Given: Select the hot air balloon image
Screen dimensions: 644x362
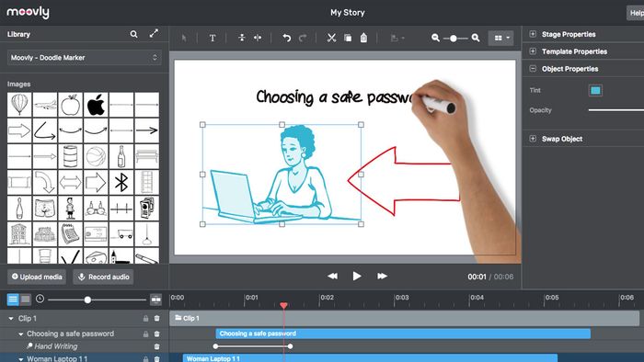Looking at the screenshot, I should tap(19, 105).
